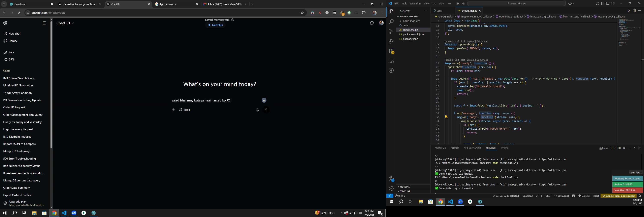
Task: Open ChatGPT model selector dropdown
Action: pyautogui.click(x=65, y=23)
